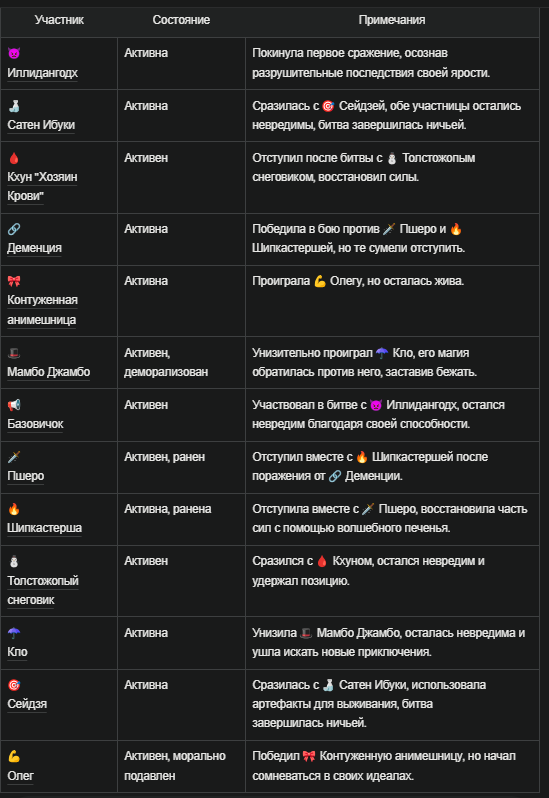Viewport: 549px width, 798px height.
Task: Click the top hat emoji above Мамбо Джамбо
Action: (14, 353)
